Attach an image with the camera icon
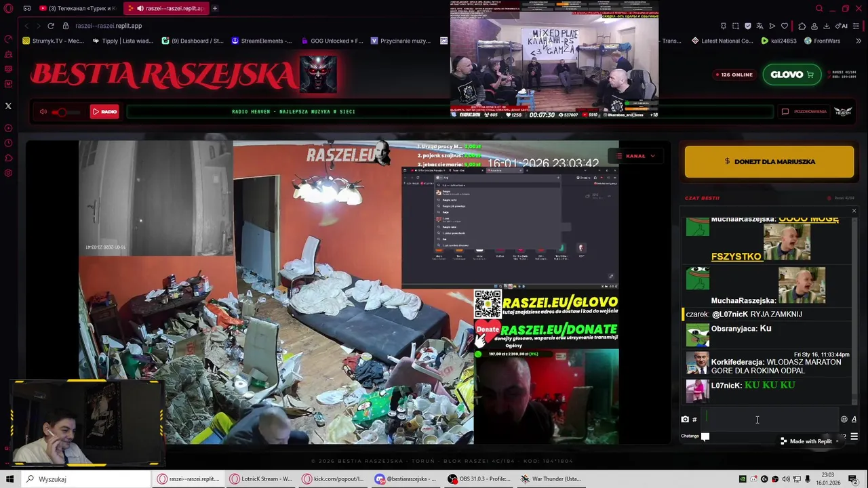The width and height of the screenshot is (868, 488). pos(685,420)
